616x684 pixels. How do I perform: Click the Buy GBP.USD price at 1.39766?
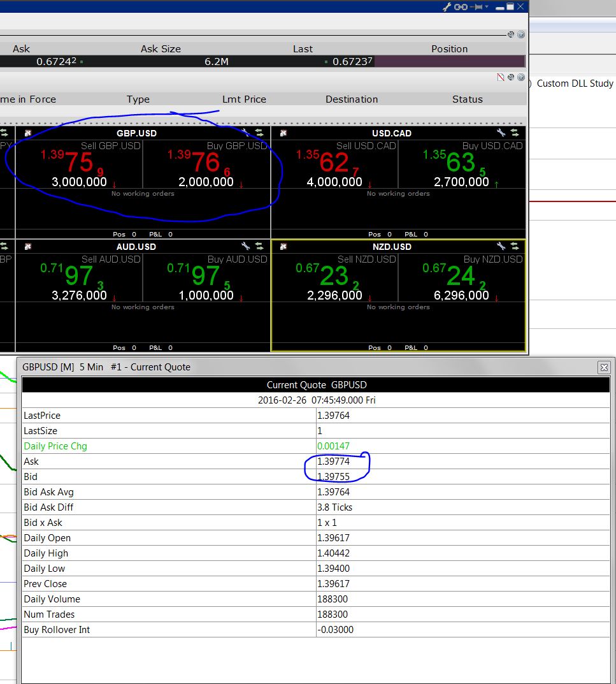pos(199,163)
